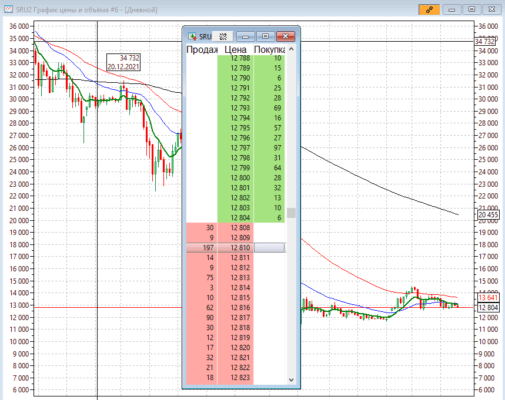Click the red 13 641 value label
The width and height of the screenshot is (505, 400).
[488, 297]
